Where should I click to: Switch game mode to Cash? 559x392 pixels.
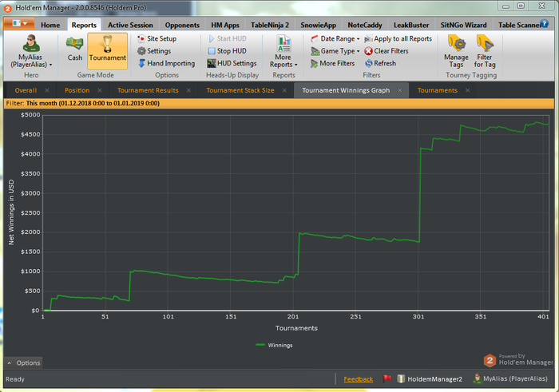coord(75,49)
